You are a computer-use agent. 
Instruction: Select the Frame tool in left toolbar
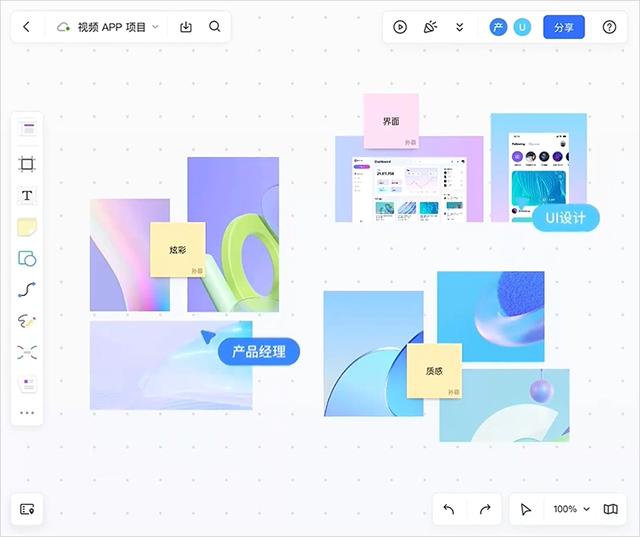point(27,164)
